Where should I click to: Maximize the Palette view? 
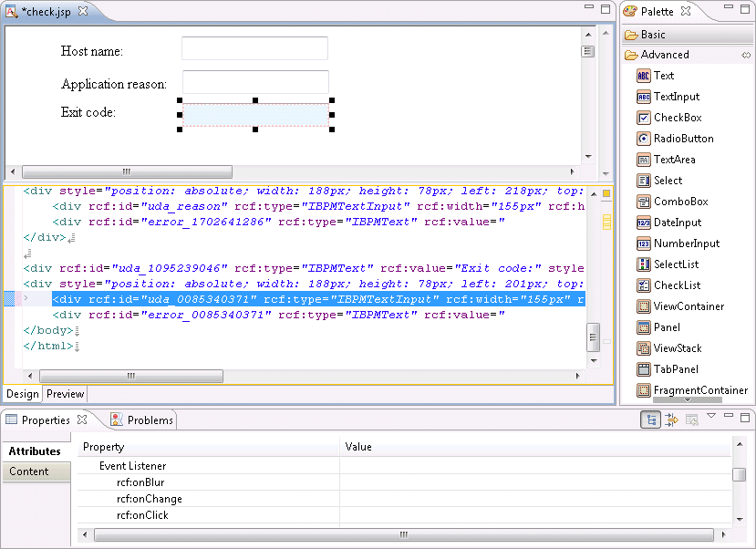click(x=745, y=9)
